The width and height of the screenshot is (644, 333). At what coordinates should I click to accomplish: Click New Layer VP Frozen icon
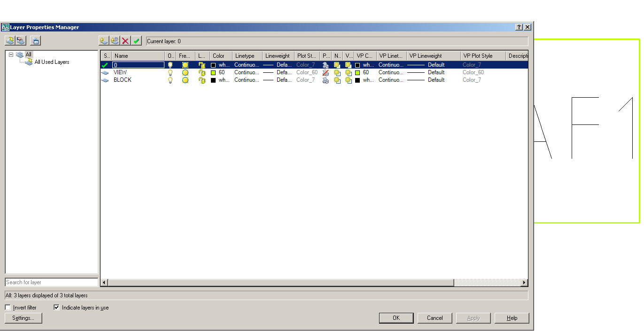115,41
